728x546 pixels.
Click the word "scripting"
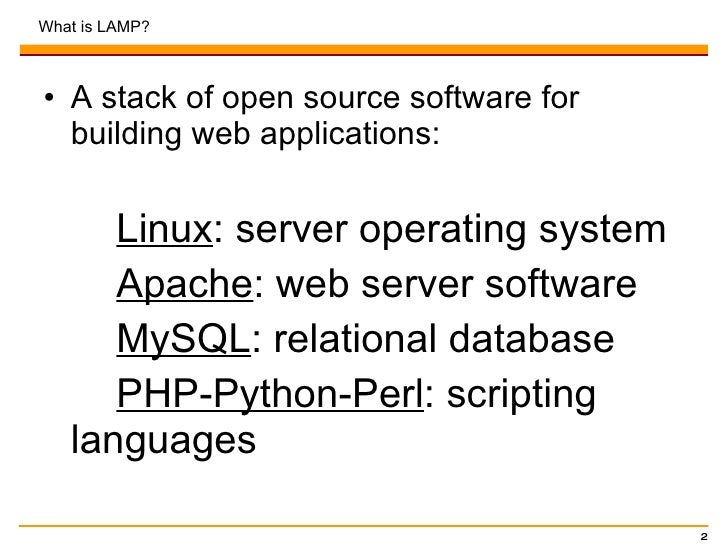click(521, 395)
